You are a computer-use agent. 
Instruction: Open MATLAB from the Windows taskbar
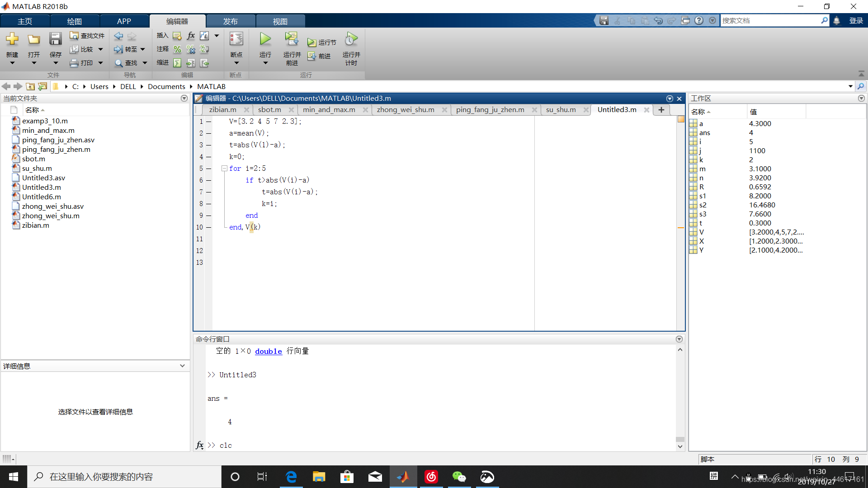tap(403, 477)
